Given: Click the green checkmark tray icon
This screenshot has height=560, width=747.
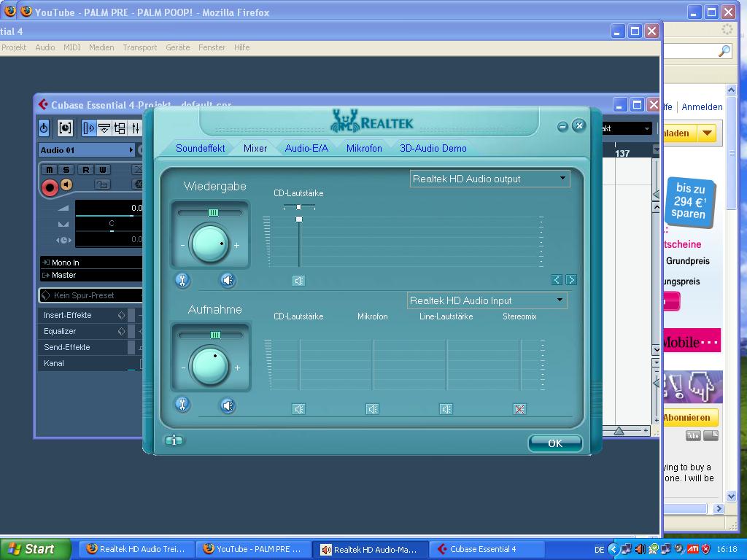Looking at the screenshot, I should 654,550.
